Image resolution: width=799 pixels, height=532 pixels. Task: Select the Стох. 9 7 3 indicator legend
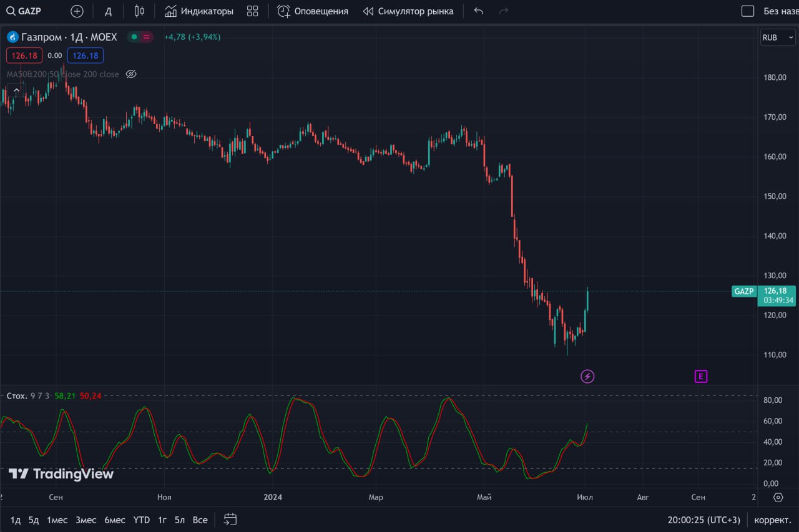(29, 395)
